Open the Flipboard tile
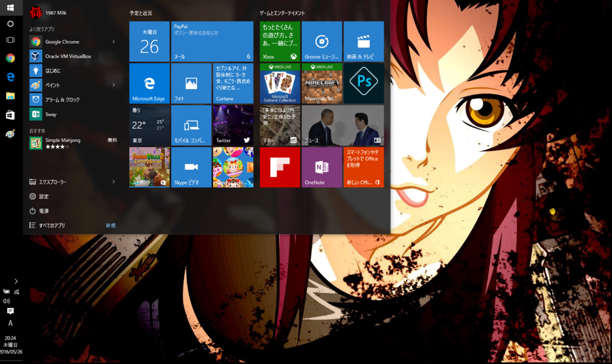The width and height of the screenshot is (612, 364). [280, 167]
